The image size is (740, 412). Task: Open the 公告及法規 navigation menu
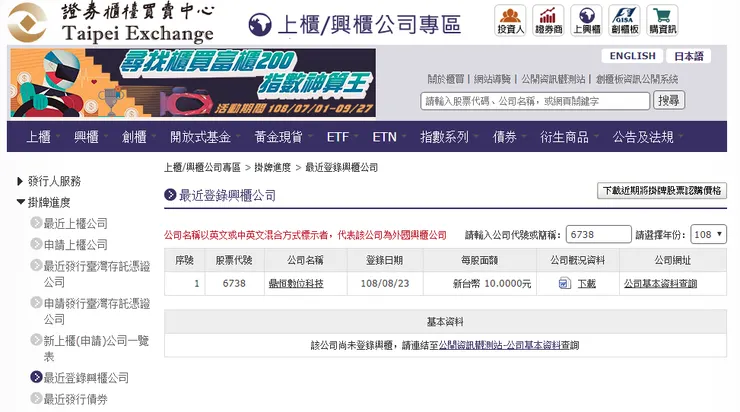pos(643,137)
